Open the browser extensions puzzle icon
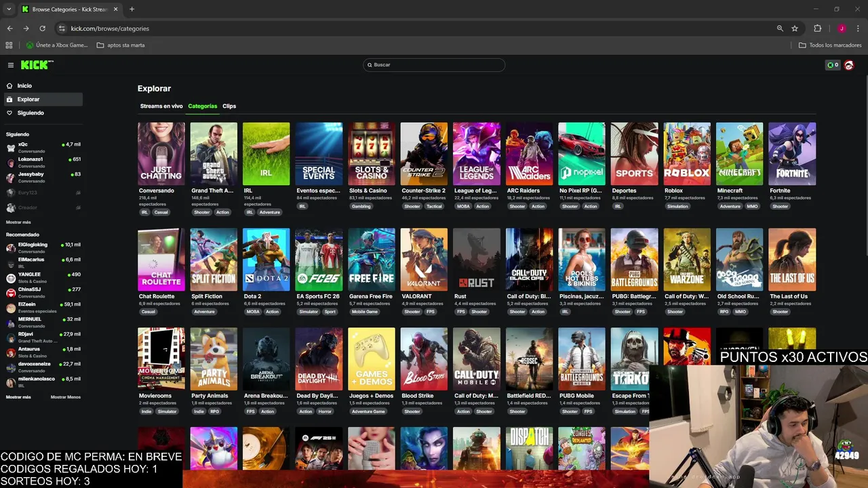This screenshot has height=488, width=868. [x=817, y=28]
